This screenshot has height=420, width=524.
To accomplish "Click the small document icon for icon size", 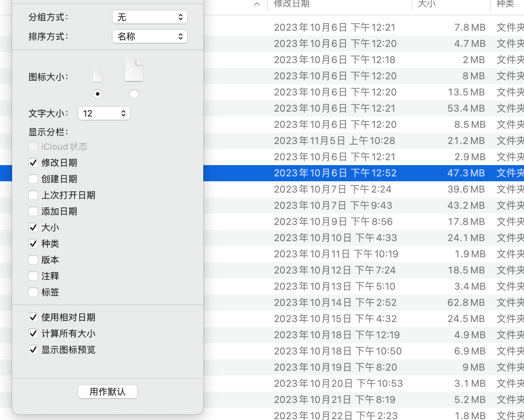I will click(98, 76).
